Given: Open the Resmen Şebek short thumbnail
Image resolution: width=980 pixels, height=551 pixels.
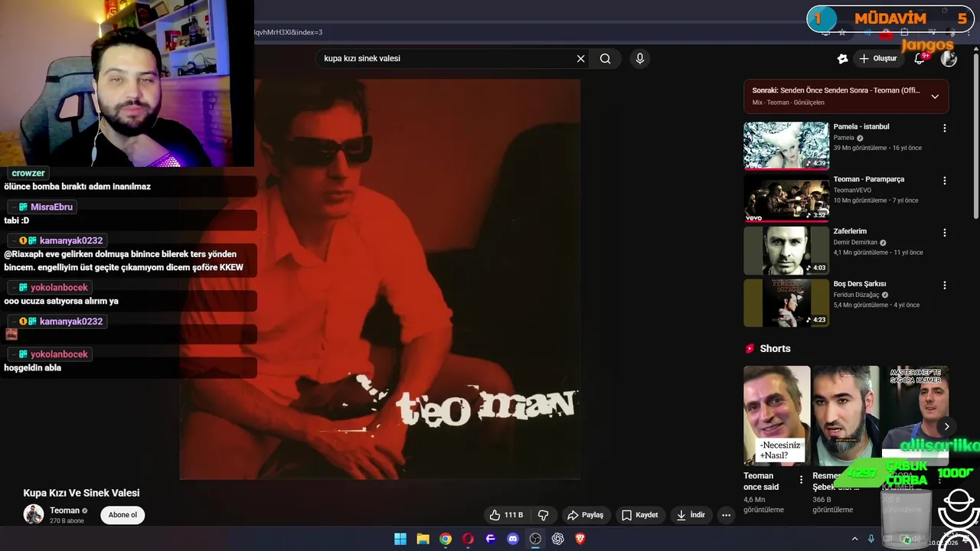Looking at the screenshot, I should coord(846,416).
